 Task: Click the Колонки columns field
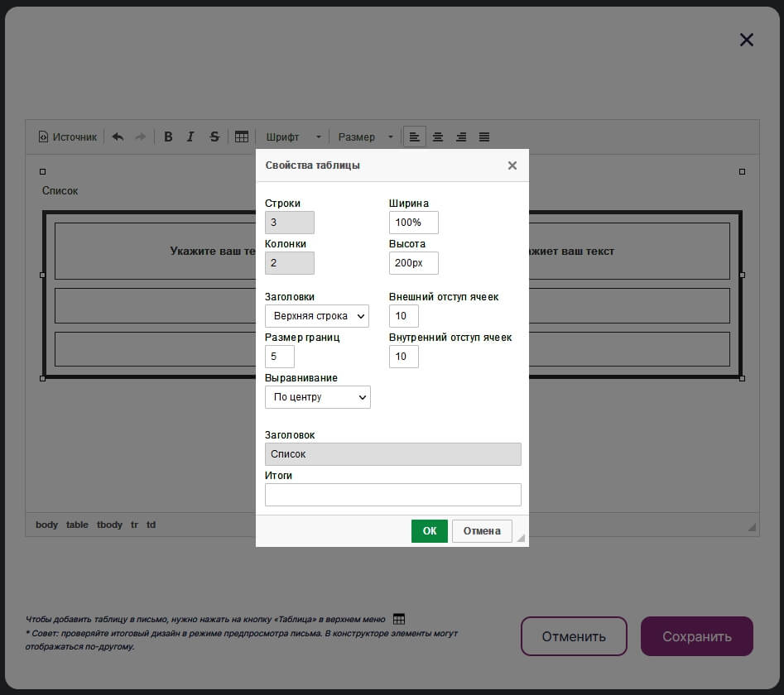click(x=290, y=263)
